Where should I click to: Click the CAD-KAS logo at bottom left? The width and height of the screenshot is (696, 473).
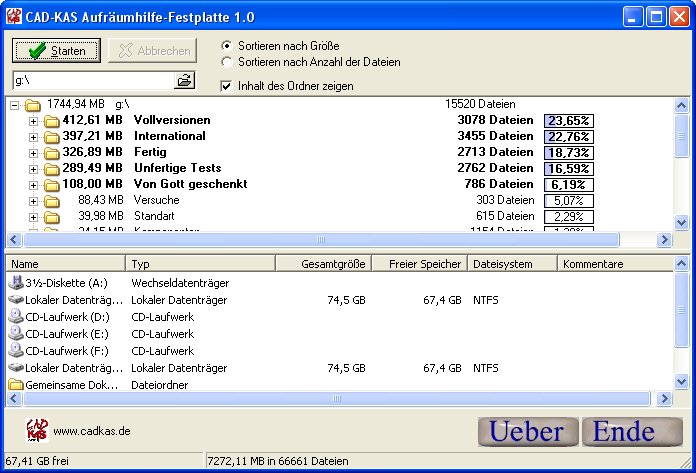pos(36,431)
